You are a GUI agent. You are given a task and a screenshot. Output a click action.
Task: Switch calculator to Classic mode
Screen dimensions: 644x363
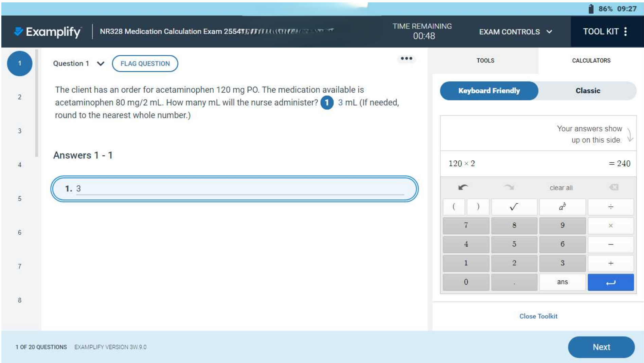click(x=588, y=91)
